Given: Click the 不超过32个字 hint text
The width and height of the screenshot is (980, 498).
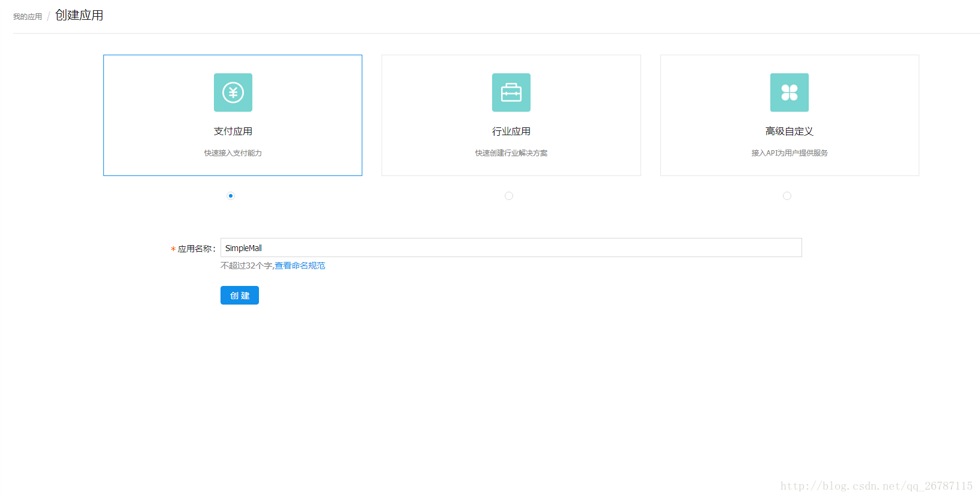Looking at the screenshot, I should [246, 266].
